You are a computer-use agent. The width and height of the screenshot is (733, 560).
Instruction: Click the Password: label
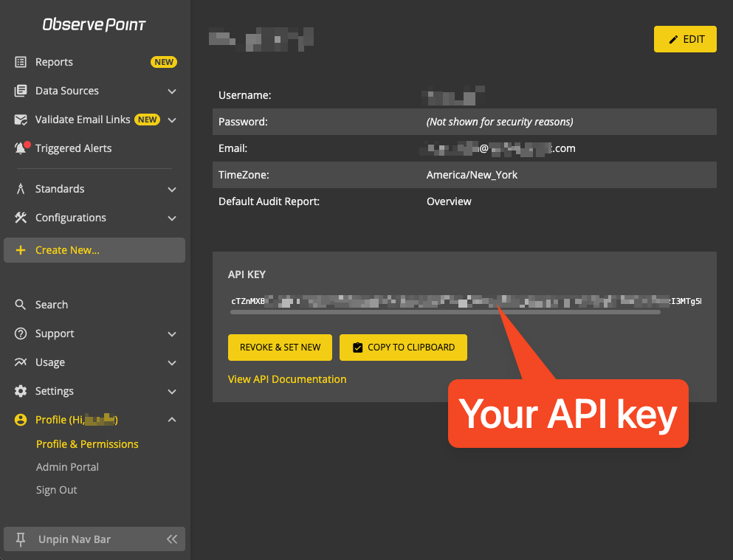243,122
